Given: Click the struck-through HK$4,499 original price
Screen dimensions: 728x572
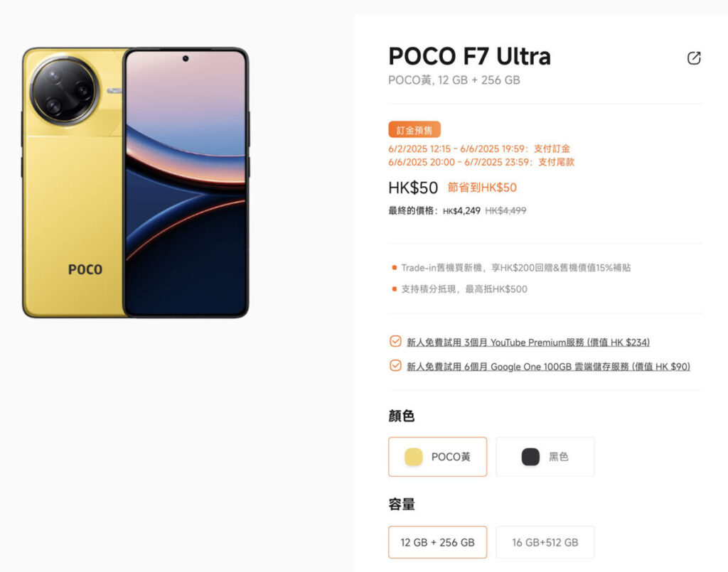Looking at the screenshot, I should pos(505,211).
